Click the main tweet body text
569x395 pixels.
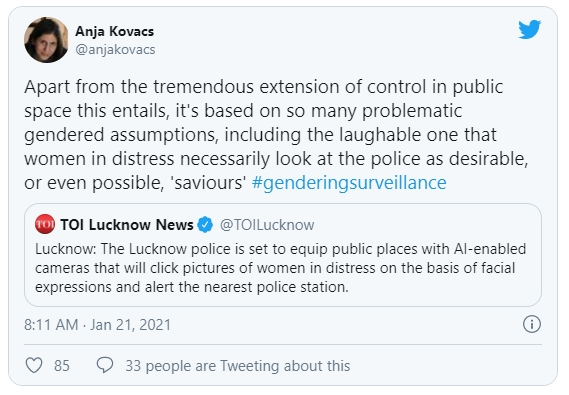[276, 135]
